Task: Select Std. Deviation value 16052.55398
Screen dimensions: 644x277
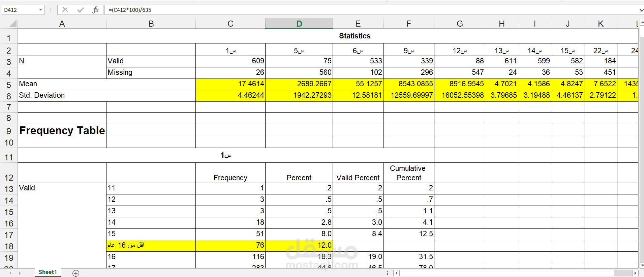Action: click(x=460, y=96)
